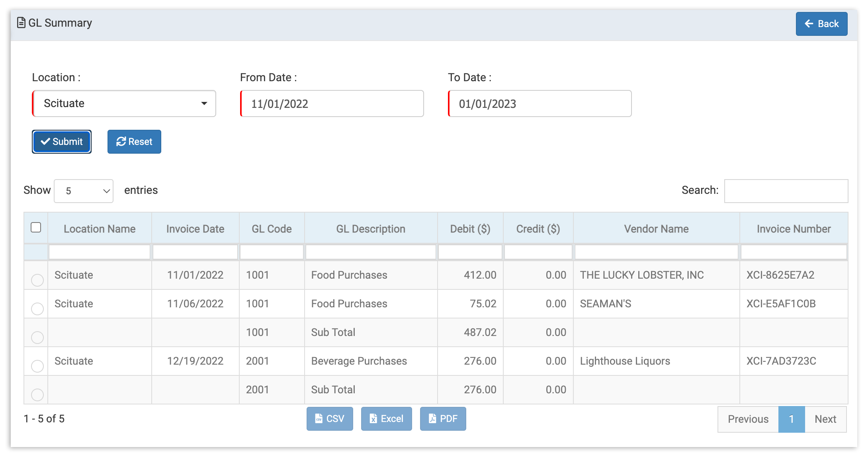Click the Submit button
This screenshot has height=457, width=868.
pyautogui.click(x=61, y=141)
